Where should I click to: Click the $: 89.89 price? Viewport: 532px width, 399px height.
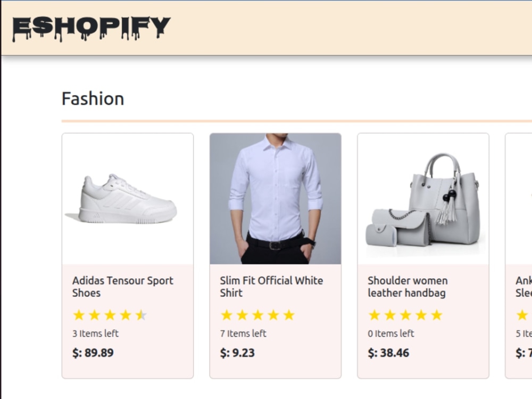[x=93, y=353]
